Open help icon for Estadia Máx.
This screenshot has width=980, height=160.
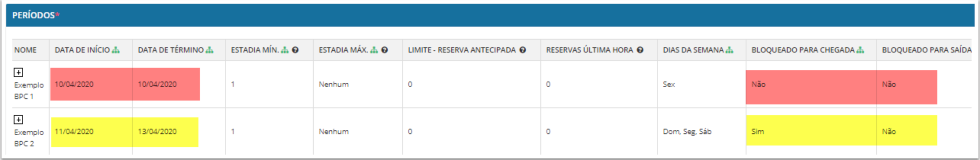[x=385, y=50]
